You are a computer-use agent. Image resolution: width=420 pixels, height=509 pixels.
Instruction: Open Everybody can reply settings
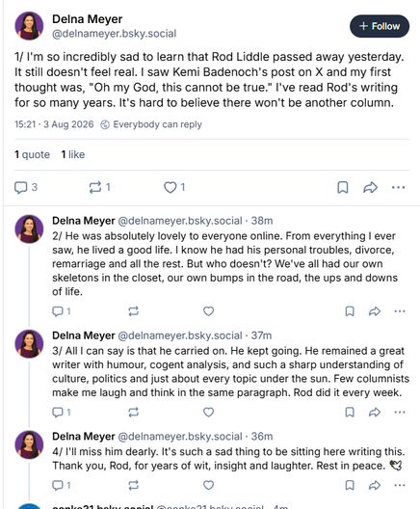point(151,124)
